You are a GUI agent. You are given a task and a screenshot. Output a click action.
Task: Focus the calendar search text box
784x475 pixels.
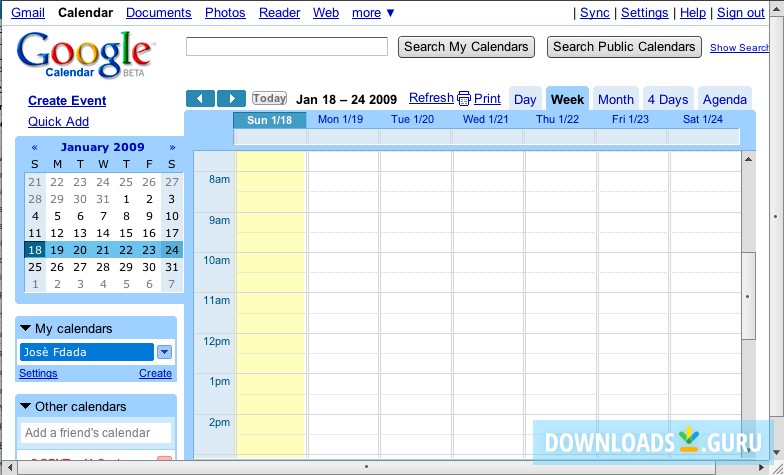(287, 46)
